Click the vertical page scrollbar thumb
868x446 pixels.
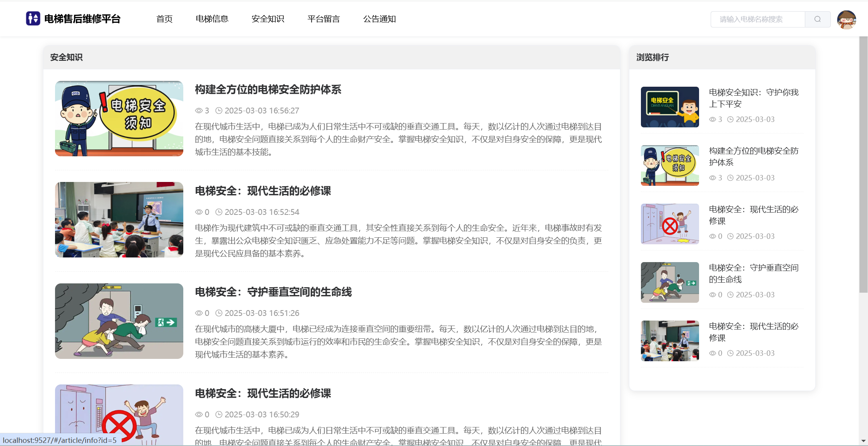[863, 165]
